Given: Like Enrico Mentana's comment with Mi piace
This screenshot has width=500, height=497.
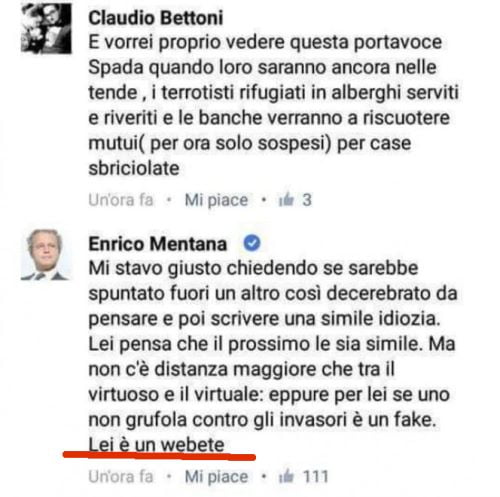Looking at the screenshot, I should 216,477.
